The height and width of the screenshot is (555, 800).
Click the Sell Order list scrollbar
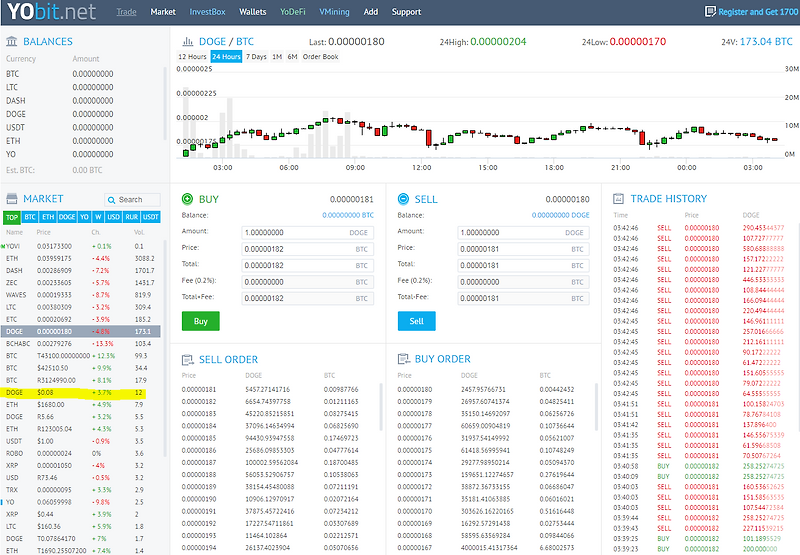[381, 407]
